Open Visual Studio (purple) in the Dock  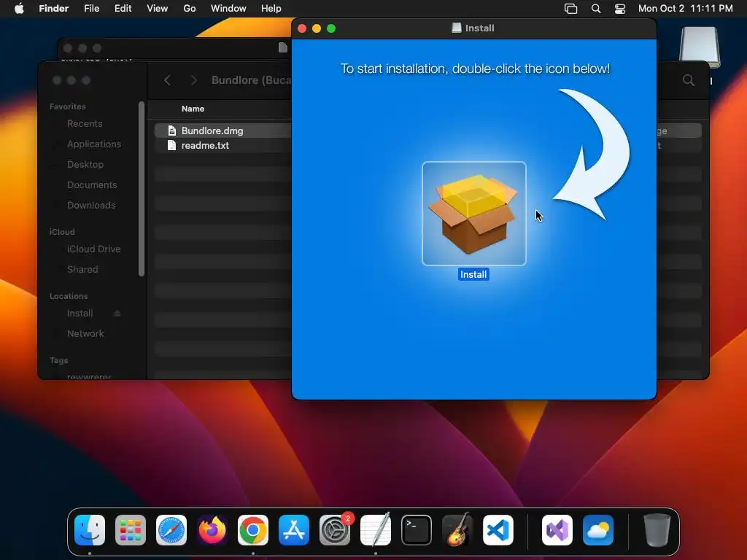click(557, 530)
